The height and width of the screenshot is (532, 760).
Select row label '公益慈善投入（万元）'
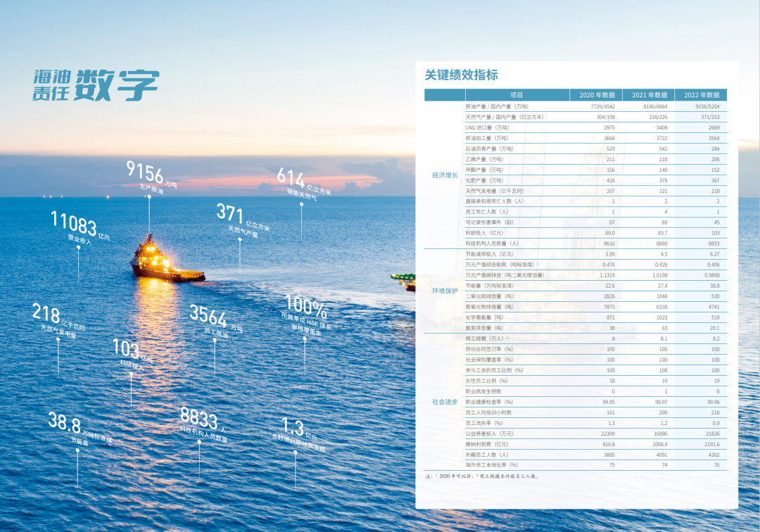[490, 433]
